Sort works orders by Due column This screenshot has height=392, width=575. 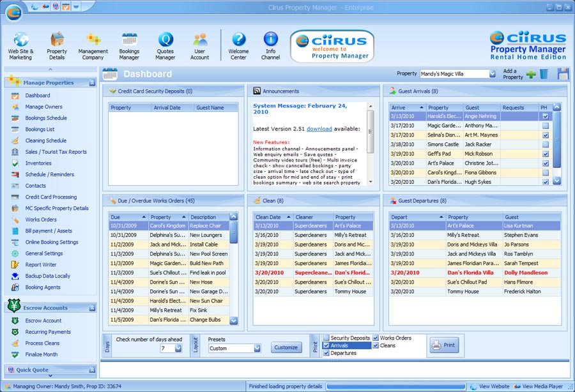click(x=128, y=217)
